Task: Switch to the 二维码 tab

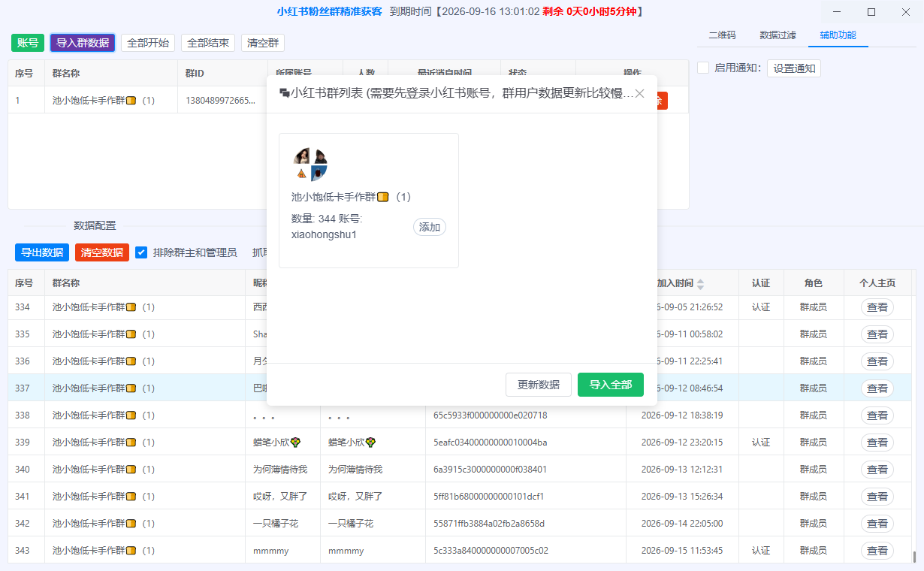Action: 722,35
